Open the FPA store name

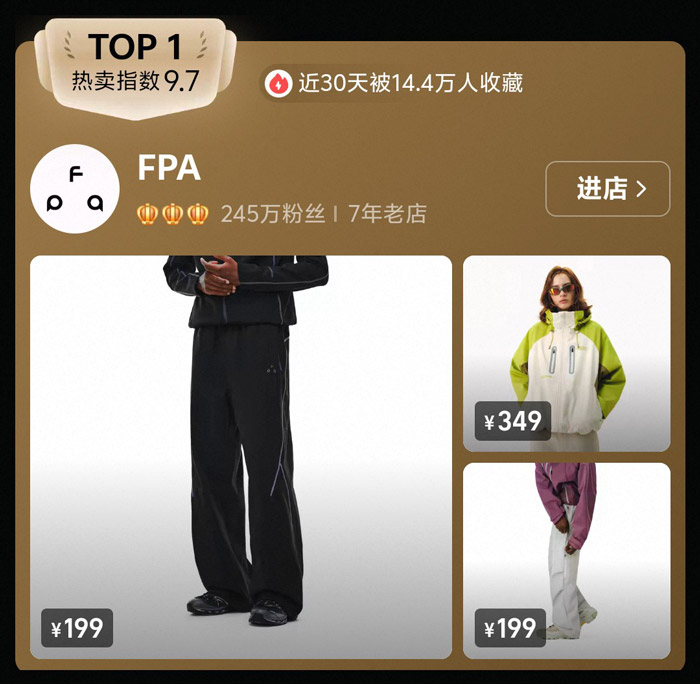pos(169,168)
